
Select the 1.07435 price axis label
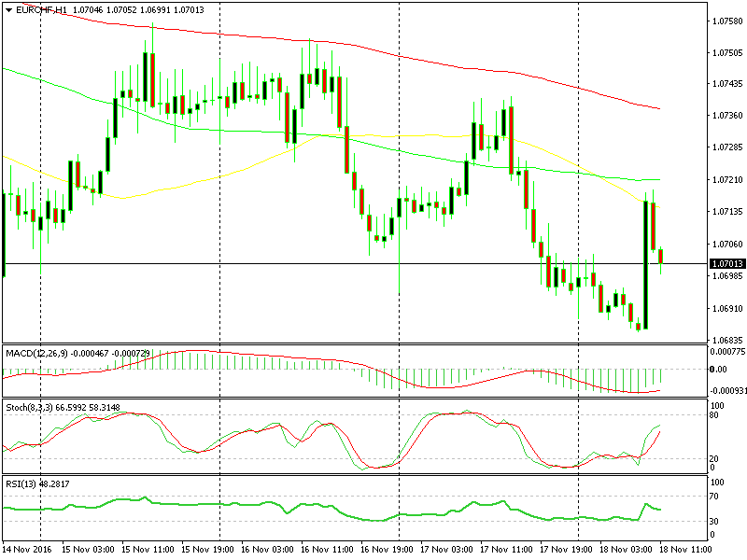pos(727,84)
